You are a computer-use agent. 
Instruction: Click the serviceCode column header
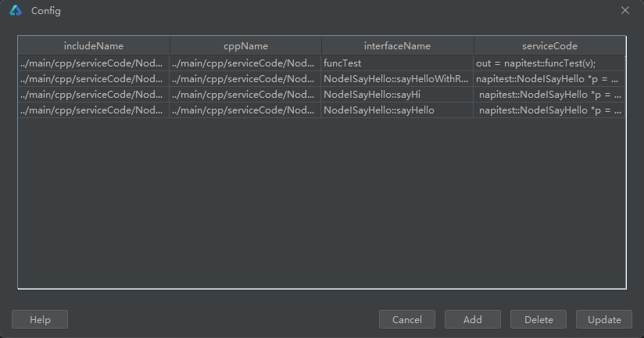tap(549, 46)
